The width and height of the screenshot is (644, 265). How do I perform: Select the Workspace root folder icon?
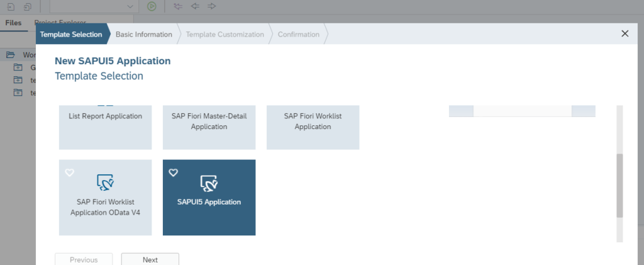click(10, 55)
